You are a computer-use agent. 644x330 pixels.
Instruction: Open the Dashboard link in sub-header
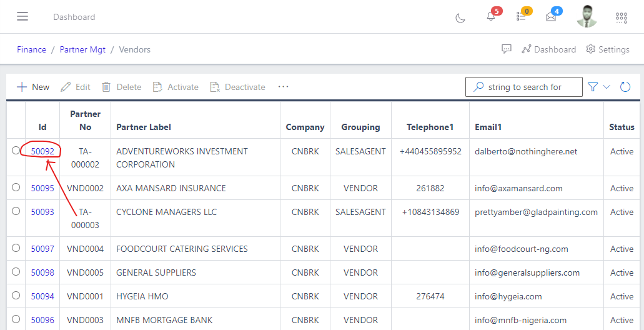(548, 49)
